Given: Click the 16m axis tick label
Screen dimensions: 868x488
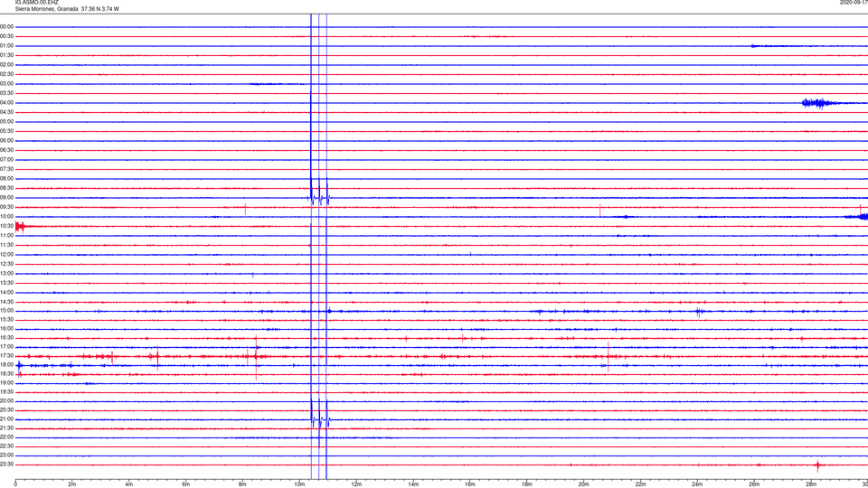Looking at the screenshot, I should (470, 484).
